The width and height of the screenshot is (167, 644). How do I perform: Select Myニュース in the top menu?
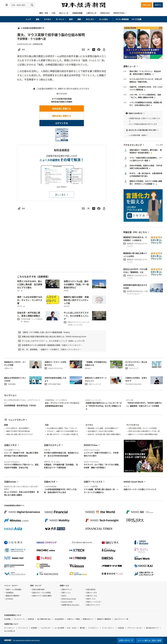[64, 13]
